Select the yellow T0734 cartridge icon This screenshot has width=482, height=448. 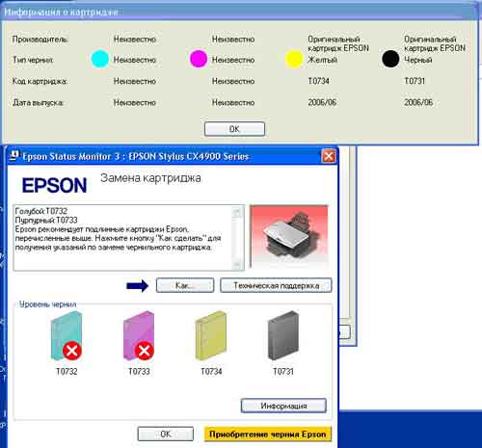tap(211, 335)
